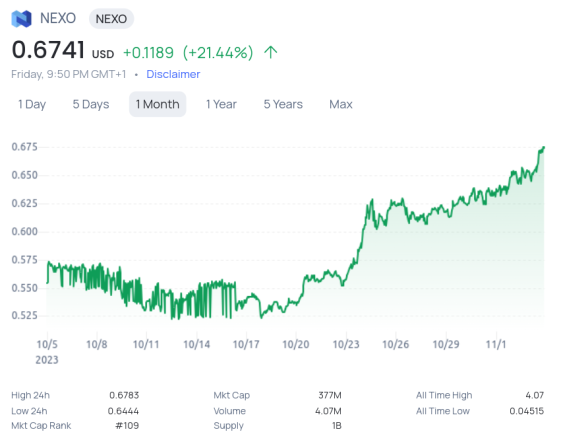The image size is (561, 444).
Task: Open the Disclaimer link
Action: (x=173, y=74)
